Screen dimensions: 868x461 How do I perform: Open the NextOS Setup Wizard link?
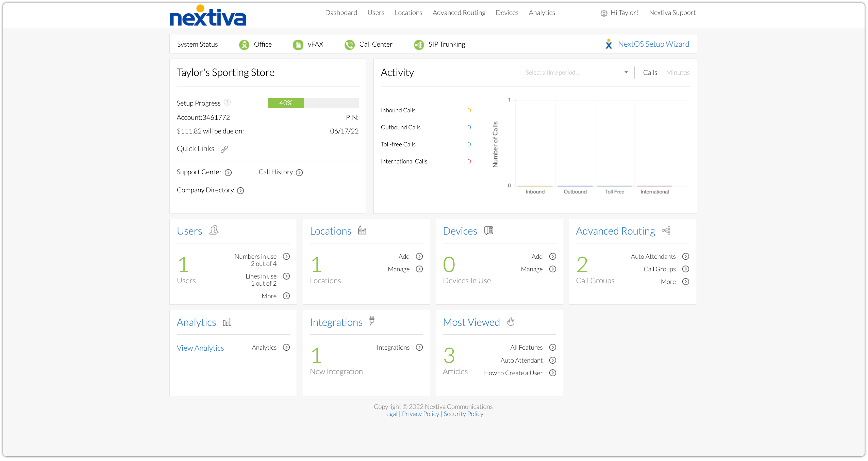pos(653,44)
